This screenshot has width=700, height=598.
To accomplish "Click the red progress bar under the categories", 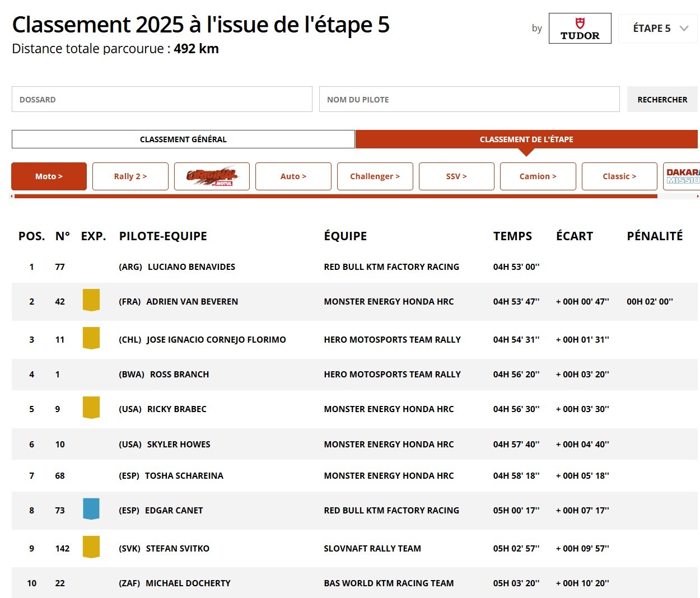I will click(x=336, y=197).
